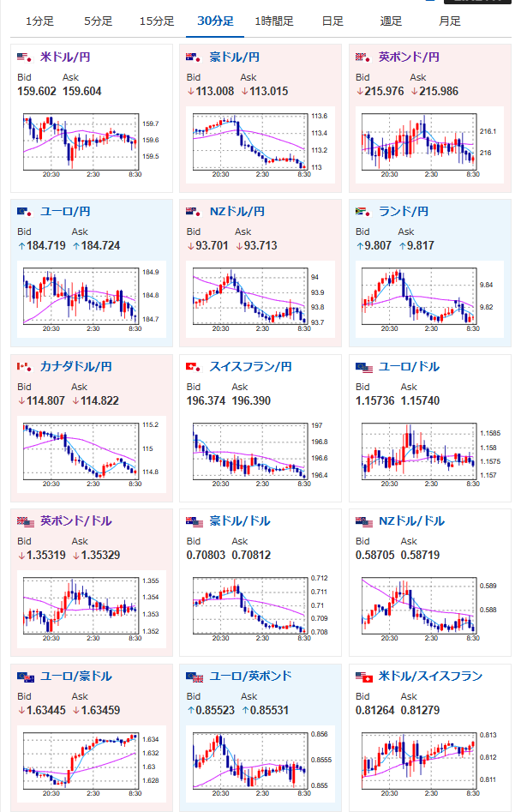Switch to the 日足 tab
This screenshot has height=812, width=521.
pos(332,21)
